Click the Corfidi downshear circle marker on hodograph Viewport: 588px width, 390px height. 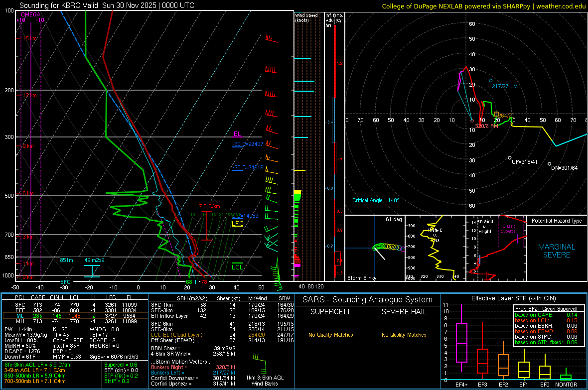549,164
